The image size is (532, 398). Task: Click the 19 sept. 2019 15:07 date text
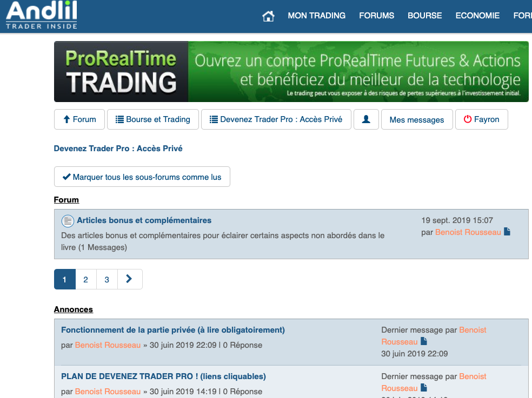pos(457,220)
